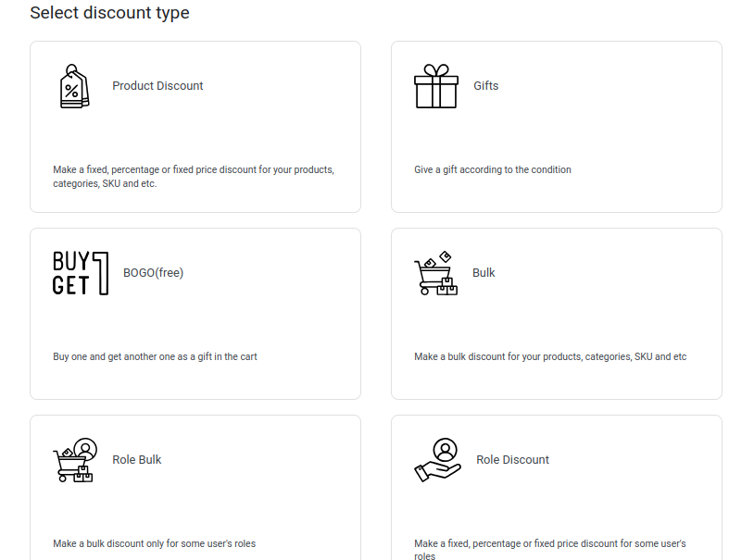754x560 pixels.
Task: Select the Gifts title label
Action: click(485, 86)
